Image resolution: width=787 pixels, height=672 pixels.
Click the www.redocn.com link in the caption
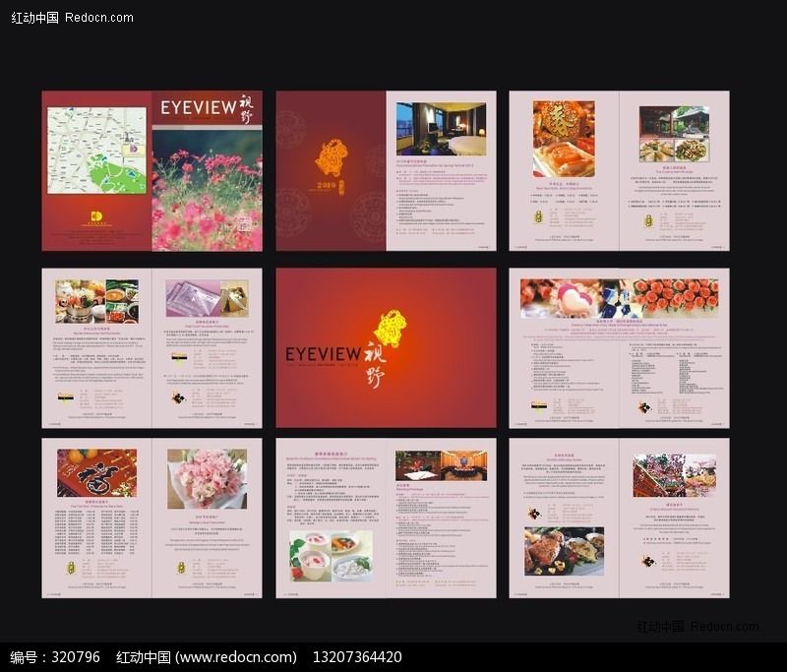[235, 657]
